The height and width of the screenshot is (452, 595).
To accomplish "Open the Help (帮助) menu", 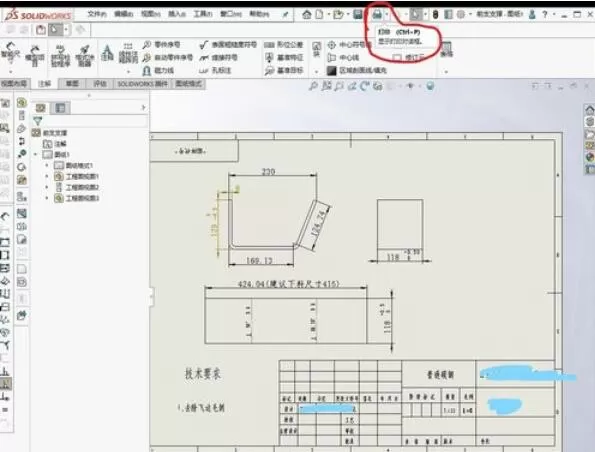I will click(259, 14).
